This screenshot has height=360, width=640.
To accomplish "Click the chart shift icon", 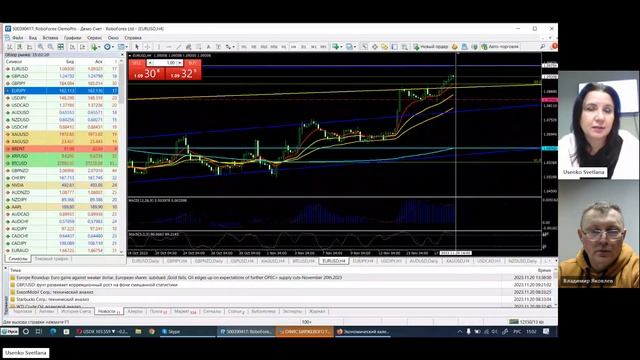I will coord(82,47).
